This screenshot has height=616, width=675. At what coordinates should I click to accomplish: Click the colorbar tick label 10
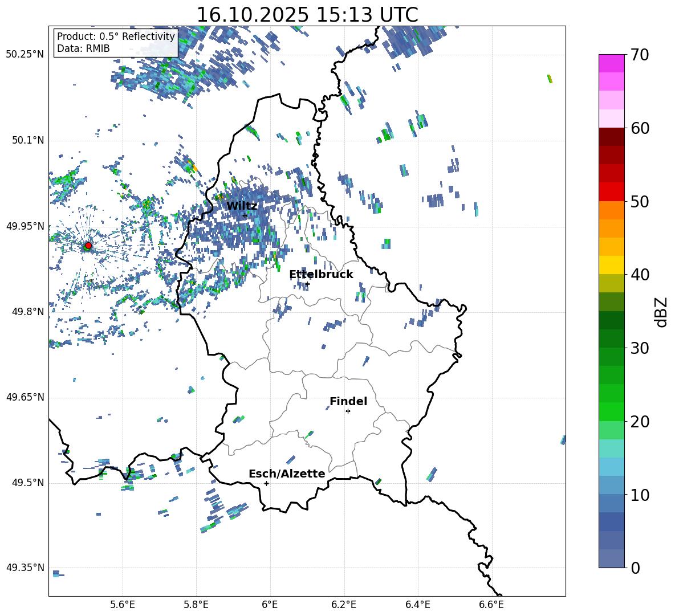pyautogui.click(x=640, y=495)
